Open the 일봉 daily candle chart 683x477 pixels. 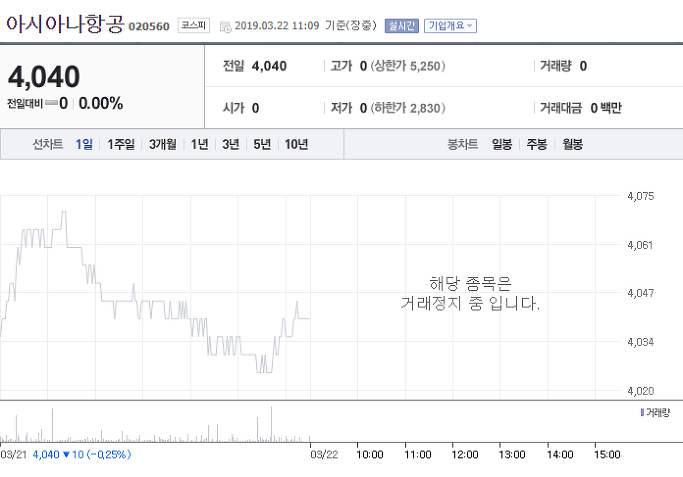point(502,144)
